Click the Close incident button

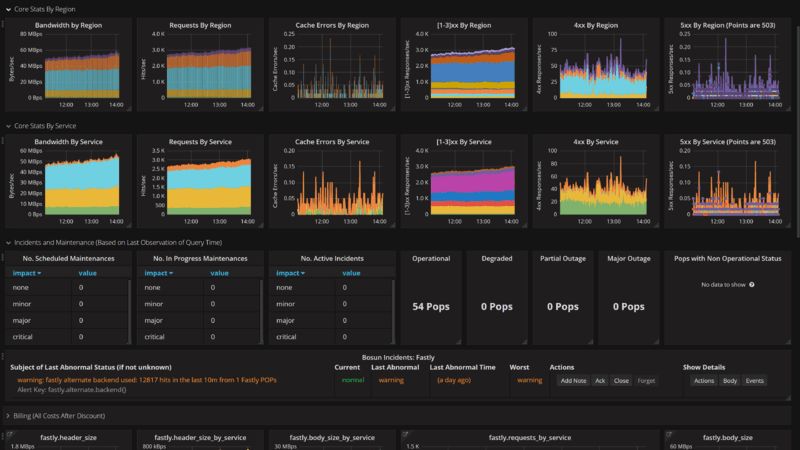tap(620, 380)
